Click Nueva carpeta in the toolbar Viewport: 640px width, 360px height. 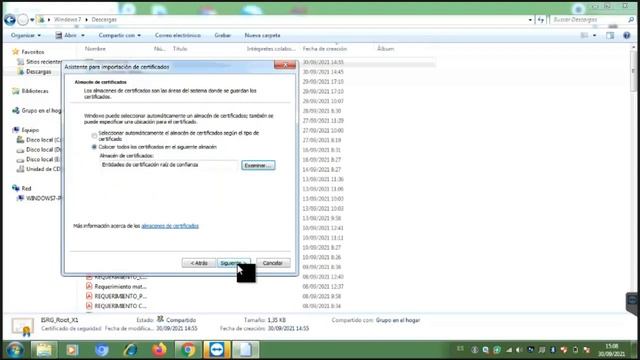tap(262, 36)
